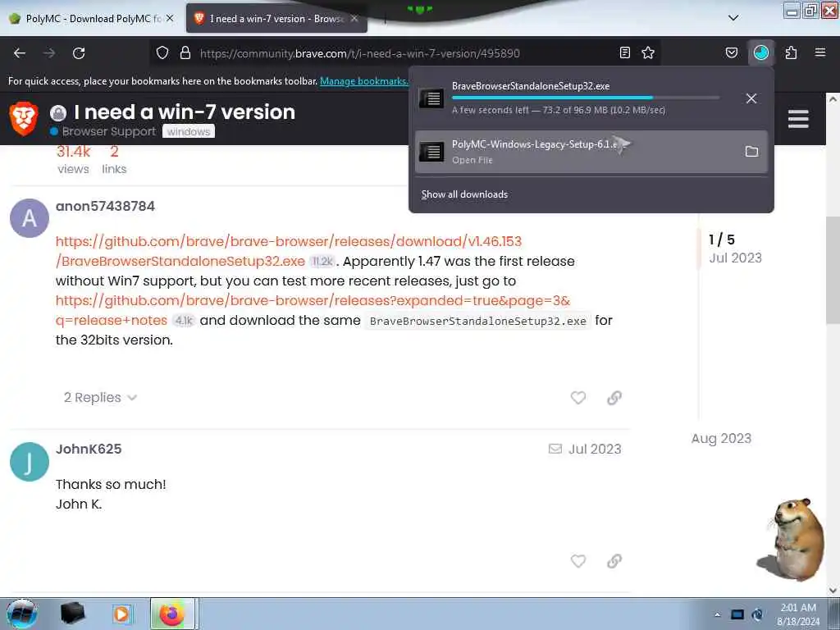Open the list all tabs dropdown arrow
This screenshot has width=840, height=630.
pyautogui.click(x=733, y=18)
